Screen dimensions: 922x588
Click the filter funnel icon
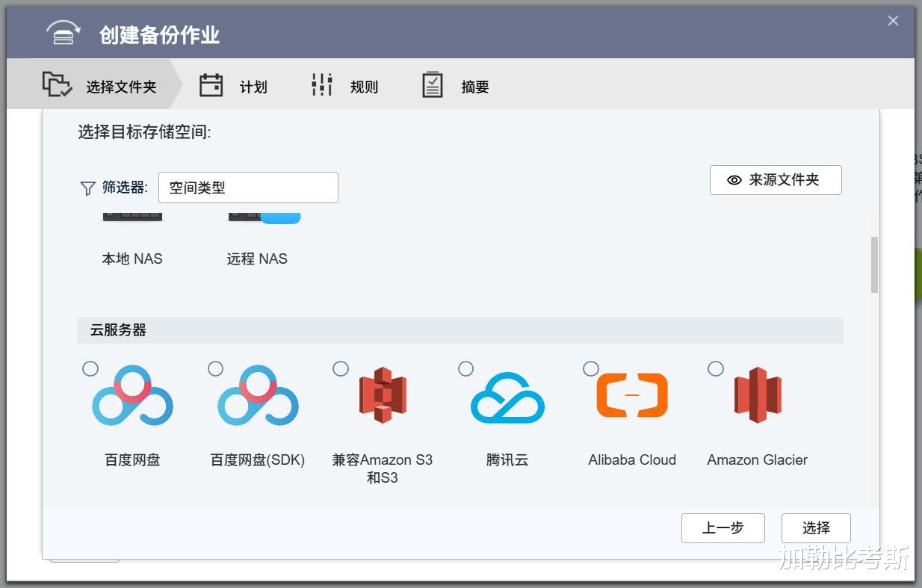pyautogui.click(x=87, y=188)
